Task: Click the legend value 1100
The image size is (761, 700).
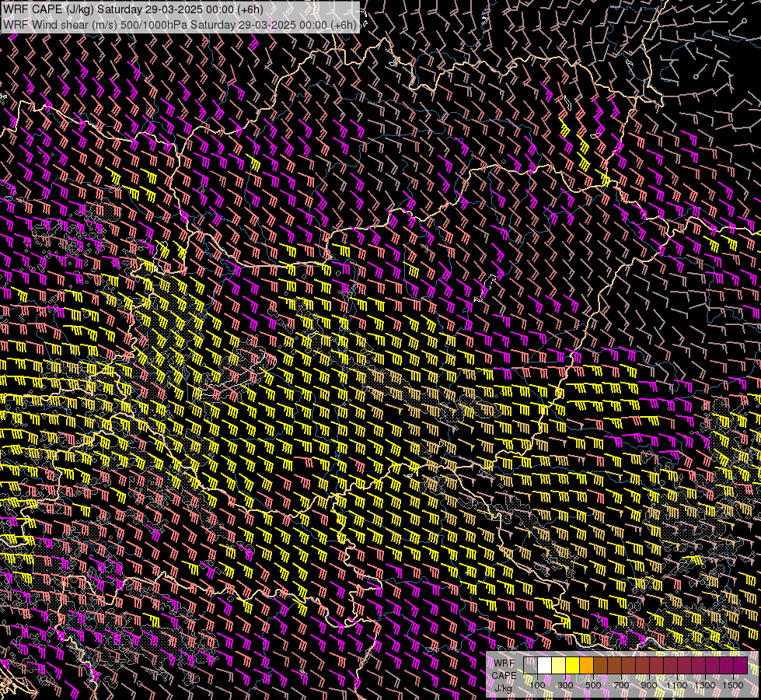Action: pyautogui.click(x=677, y=685)
